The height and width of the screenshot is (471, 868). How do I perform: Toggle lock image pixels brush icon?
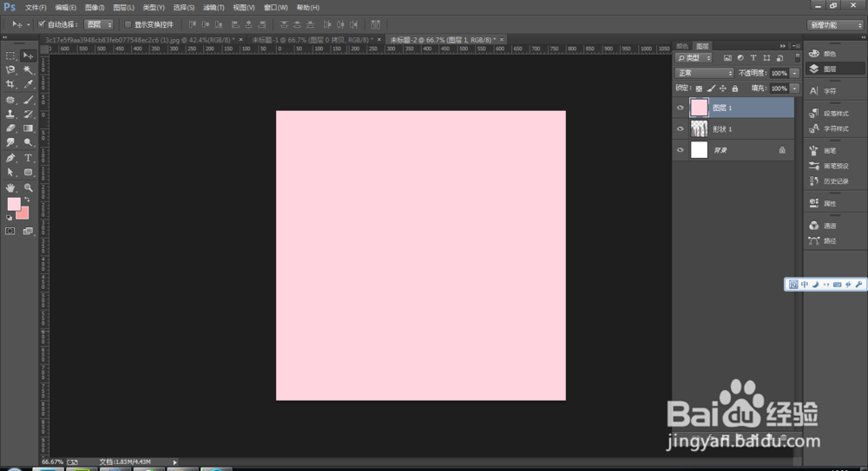712,88
